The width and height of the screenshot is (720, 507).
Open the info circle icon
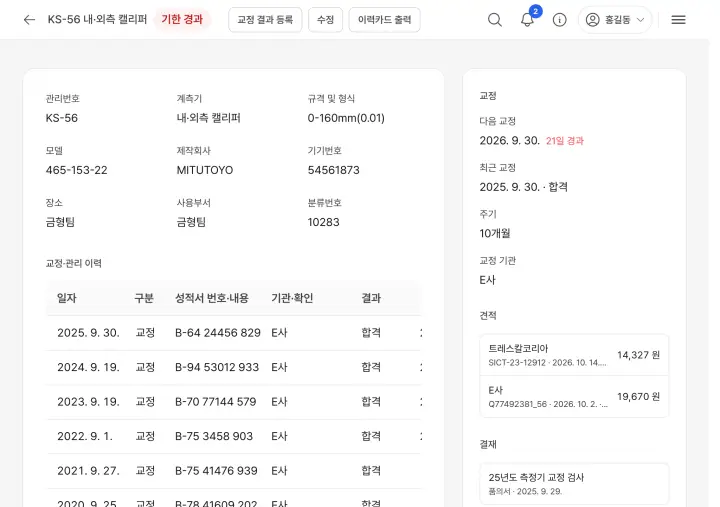click(x=559, y=20)
